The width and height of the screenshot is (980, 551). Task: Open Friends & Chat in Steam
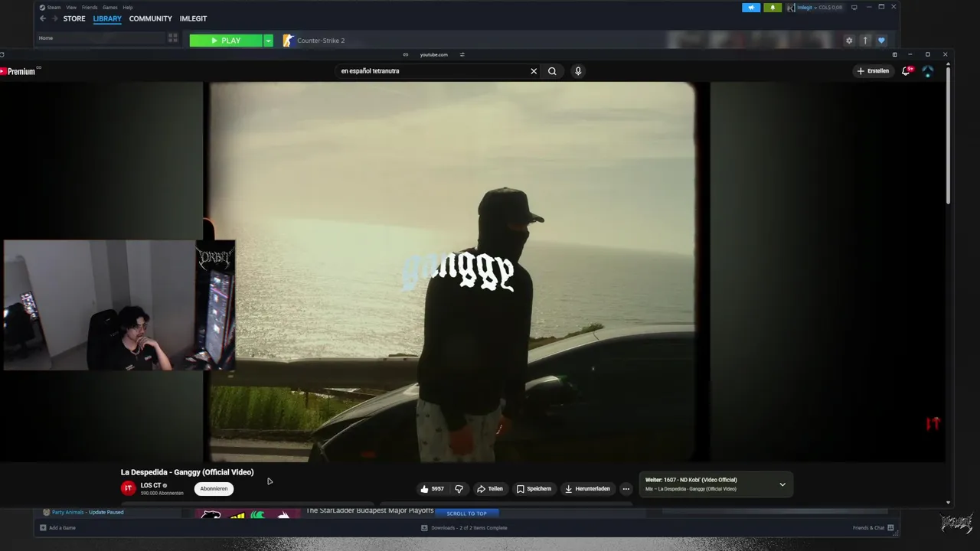pos(872,528)
